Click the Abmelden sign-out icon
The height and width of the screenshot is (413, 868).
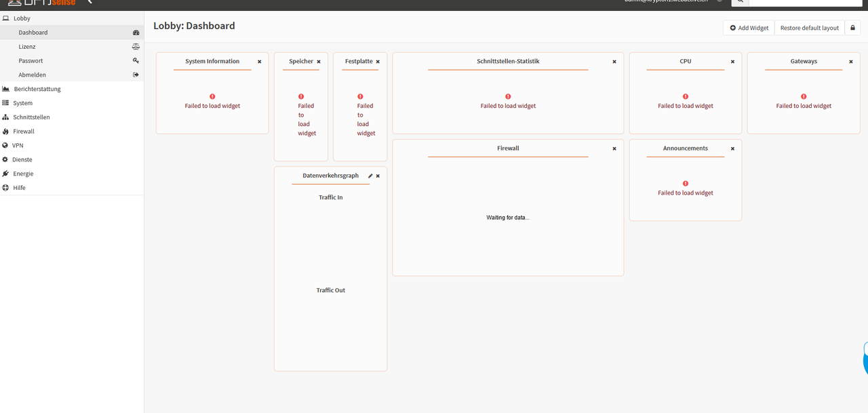click(136, 75)
